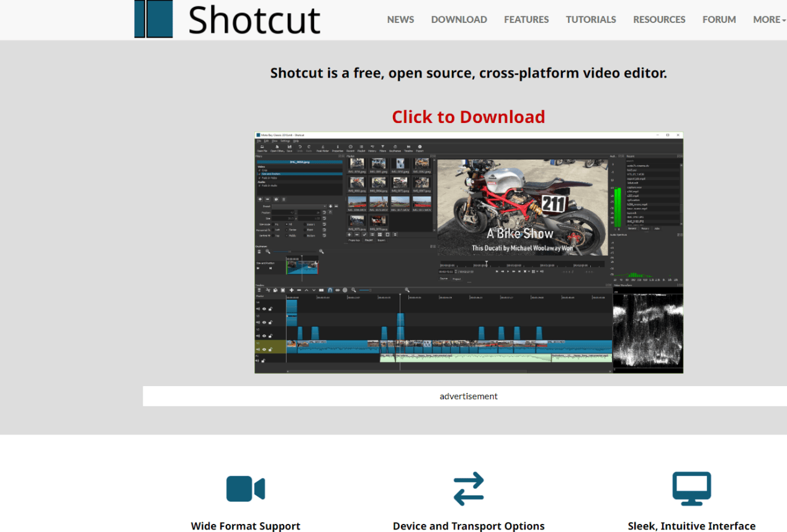Viewport: 787px width, 532px height.
Task: Click the transfer arrows icon
Action: point(469,489)
